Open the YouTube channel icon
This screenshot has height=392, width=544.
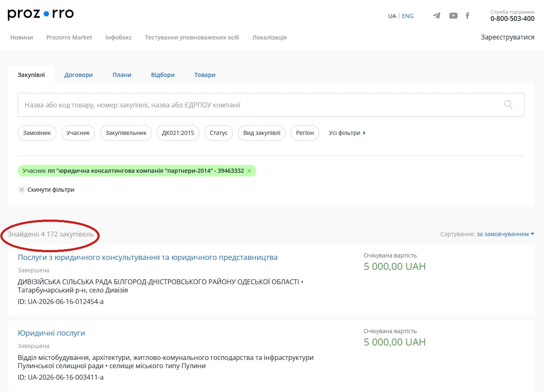click(453, 16)
